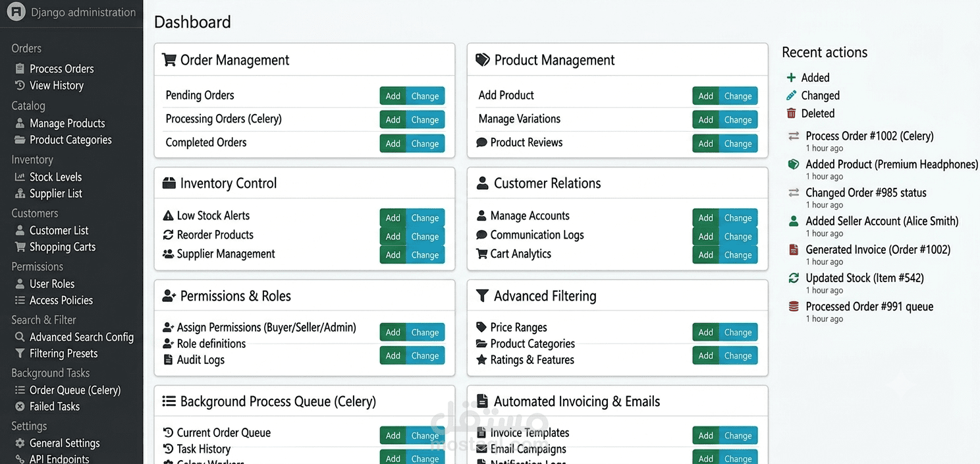Screen dimensions: 980x464
Task: Click the document icon beside Automated Invoicing & Emails
Action: pos(482,401)
